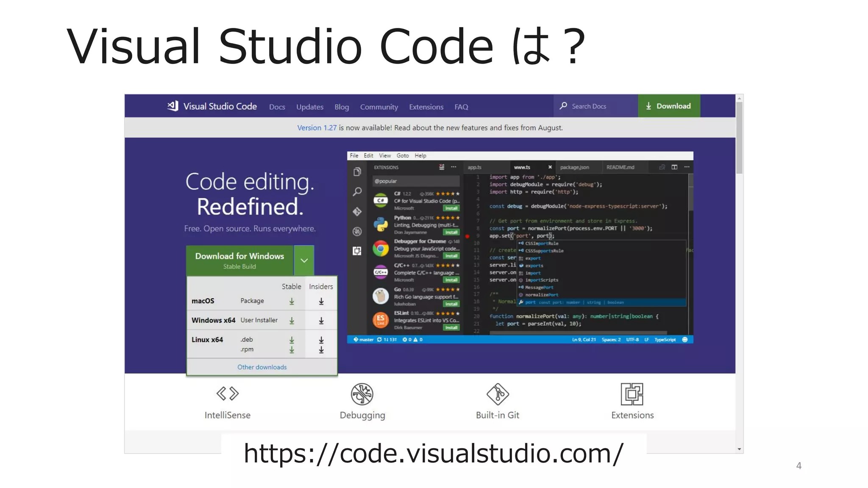Clear extensions list icon in panel header
Screen dimensions: 868x488
pos(442,167)
